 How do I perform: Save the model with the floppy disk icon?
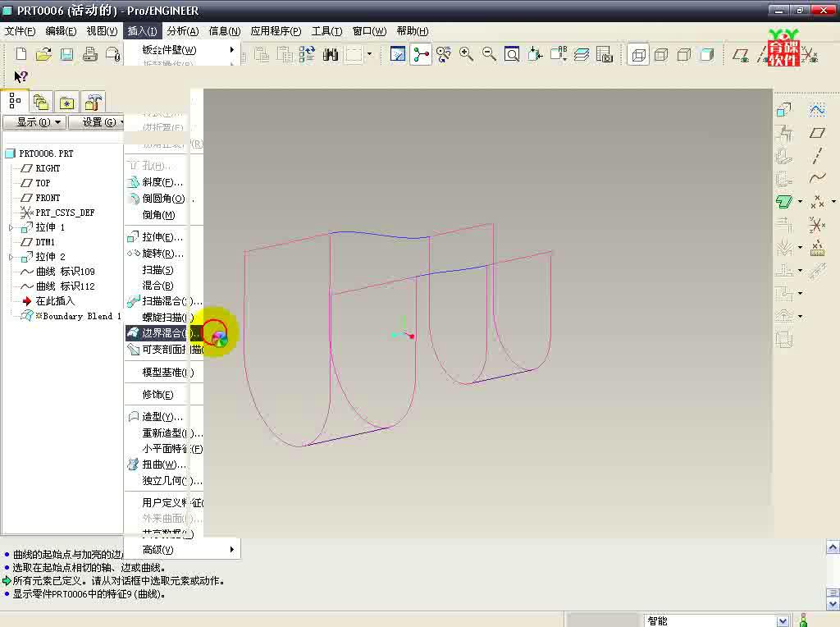click(67, 54)
